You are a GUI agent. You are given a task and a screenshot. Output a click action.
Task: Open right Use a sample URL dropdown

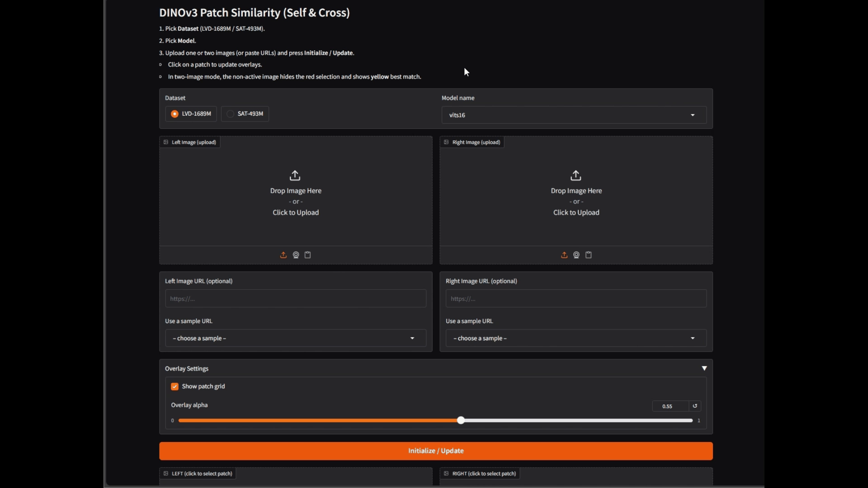(576, 338)
